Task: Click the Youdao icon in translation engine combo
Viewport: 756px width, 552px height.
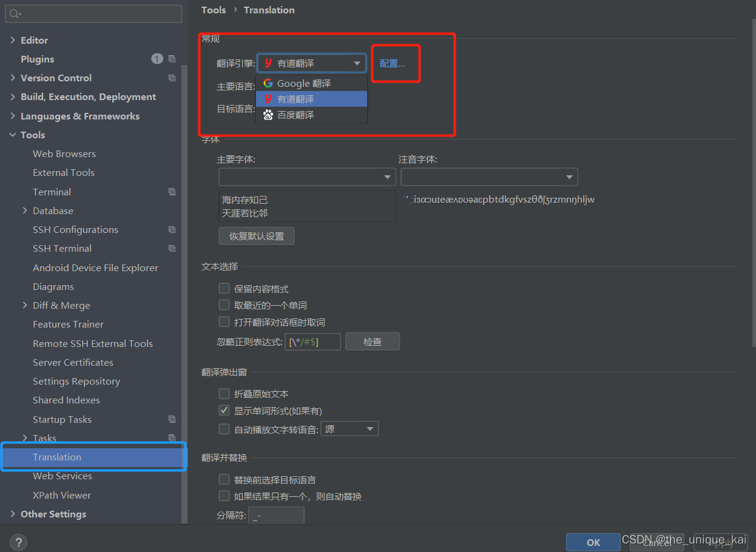Action: 268,63
